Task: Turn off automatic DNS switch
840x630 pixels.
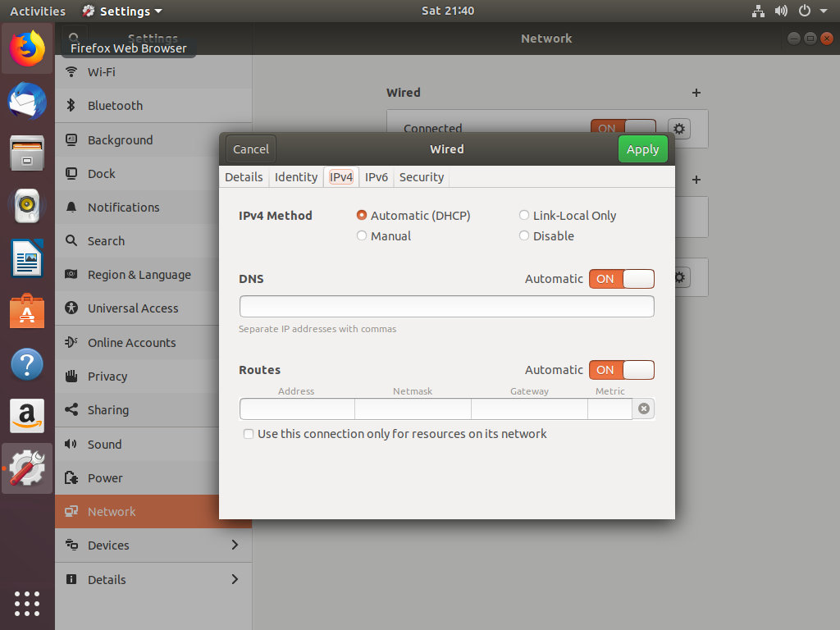Action: pos(621,279)
